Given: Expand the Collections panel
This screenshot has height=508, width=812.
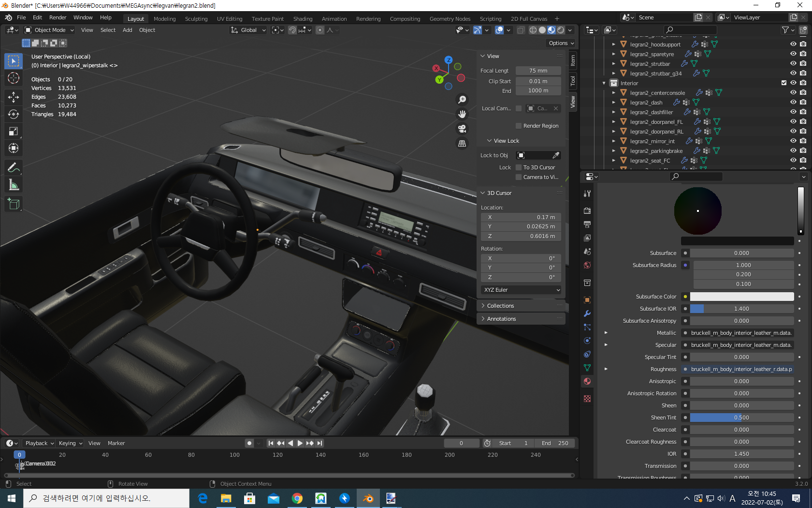Looking at the screenshot, I should tap(500, 306).
